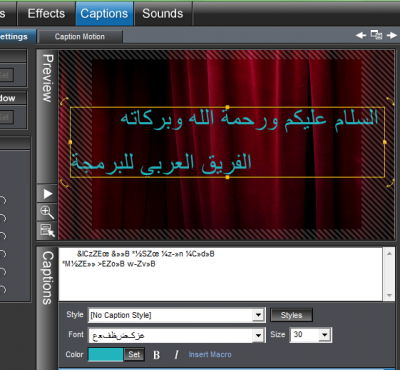
Task: Click caption text scrollbar up arrow
Action: 389,254
